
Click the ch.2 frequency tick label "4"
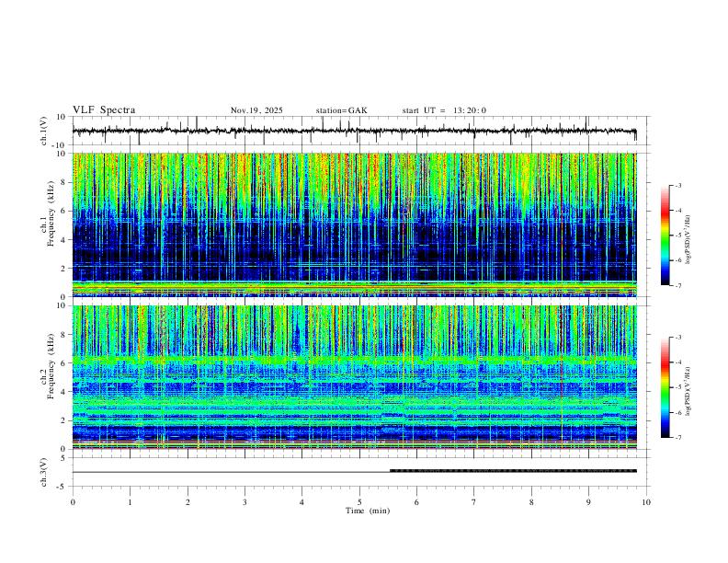click(x=63, y=392)
